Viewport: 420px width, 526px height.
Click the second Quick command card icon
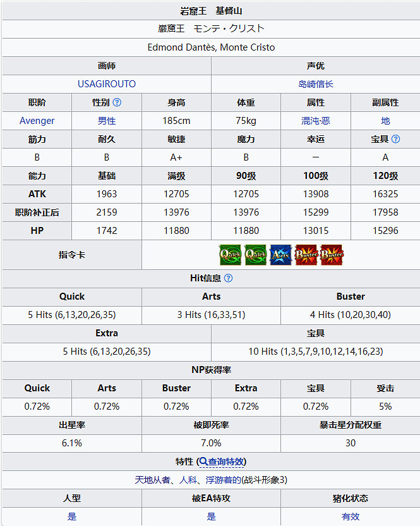click(256, 255)
